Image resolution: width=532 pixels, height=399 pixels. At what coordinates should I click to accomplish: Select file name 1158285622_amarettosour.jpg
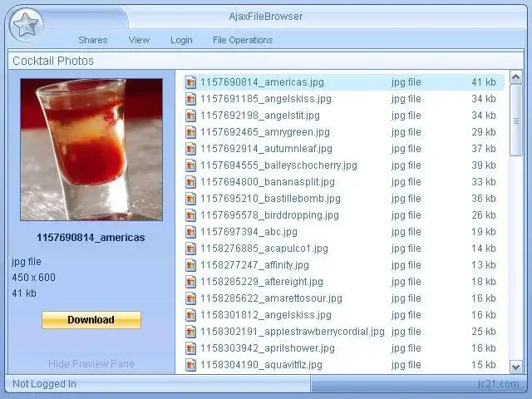[271, 298]
